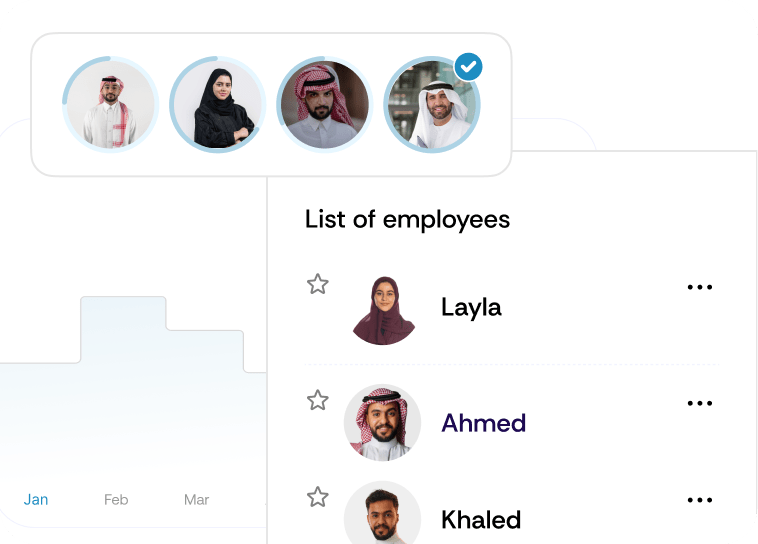Show more actions for Khaled
758x544 pixels.
pyautogui.click(x=700, y=500)
